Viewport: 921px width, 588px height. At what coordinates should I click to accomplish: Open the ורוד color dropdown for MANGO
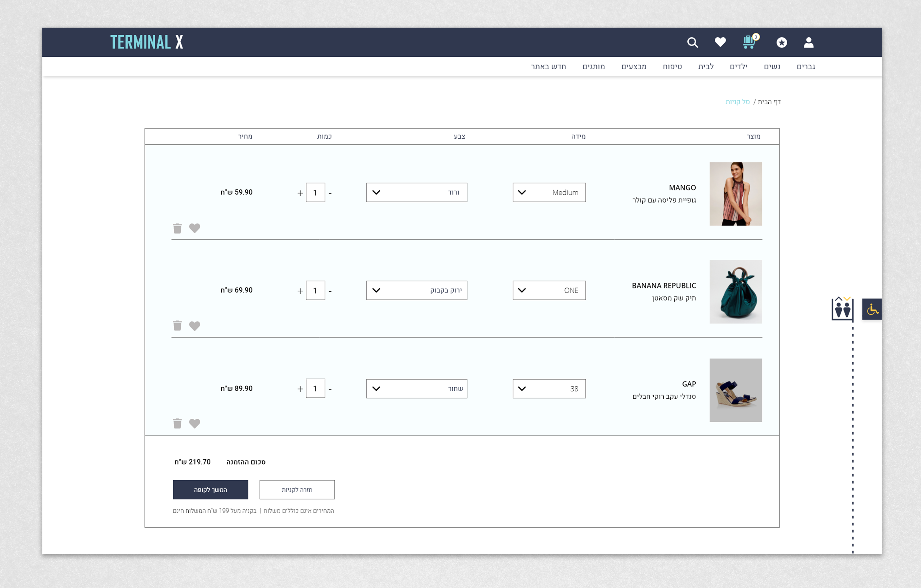pyautogui.click(x=417, y=192)
